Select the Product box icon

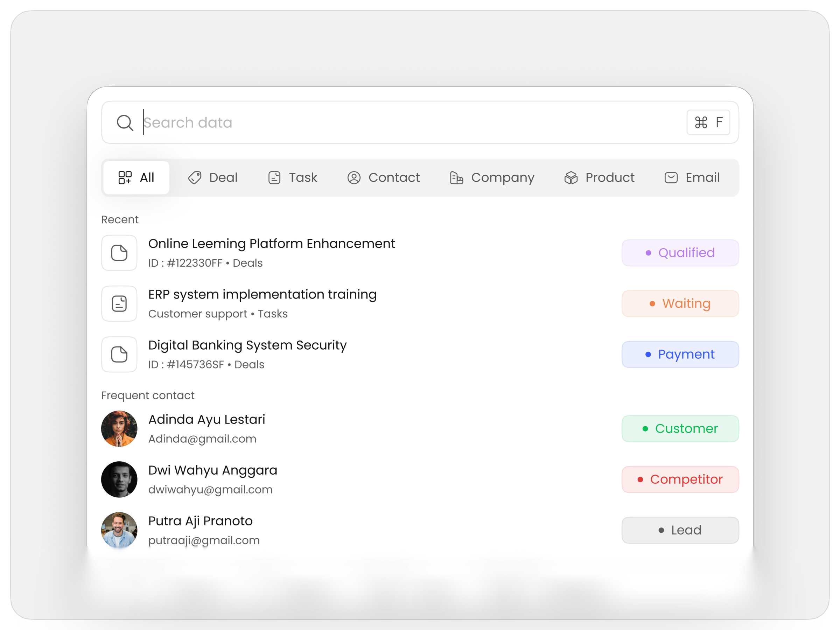[571, 177]
